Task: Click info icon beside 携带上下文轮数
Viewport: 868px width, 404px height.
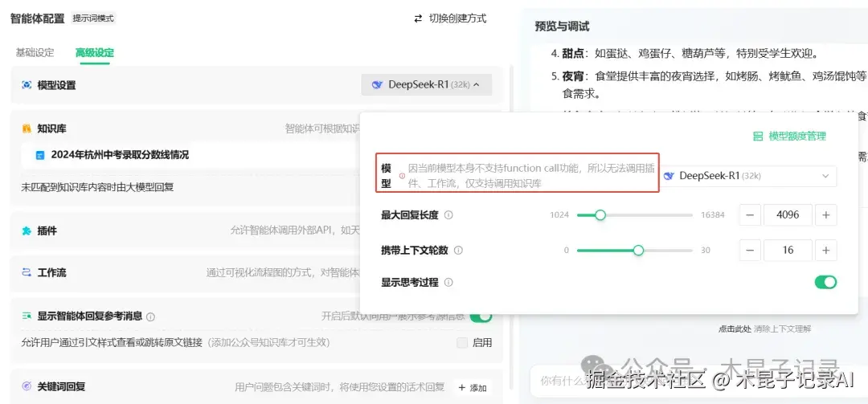Action: [458, 250]
